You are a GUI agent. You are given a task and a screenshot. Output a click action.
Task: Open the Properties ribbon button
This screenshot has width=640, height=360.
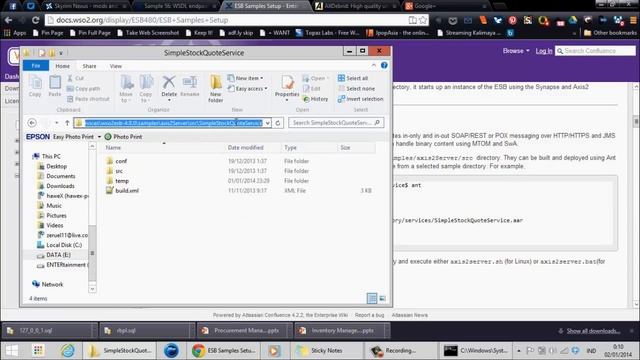coord(287,87)
